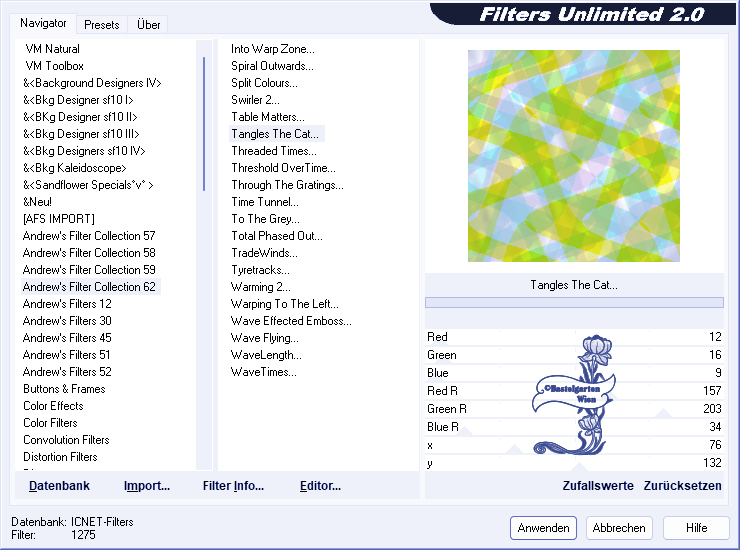Select Convolution Filters category
This screenshot has width=740, height=550.
point(66,440)
